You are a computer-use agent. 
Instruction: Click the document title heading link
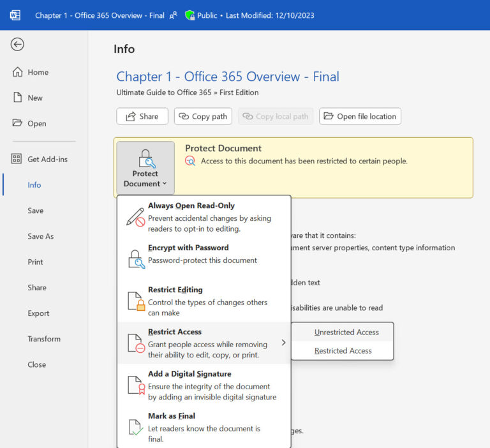coord(228,77)
